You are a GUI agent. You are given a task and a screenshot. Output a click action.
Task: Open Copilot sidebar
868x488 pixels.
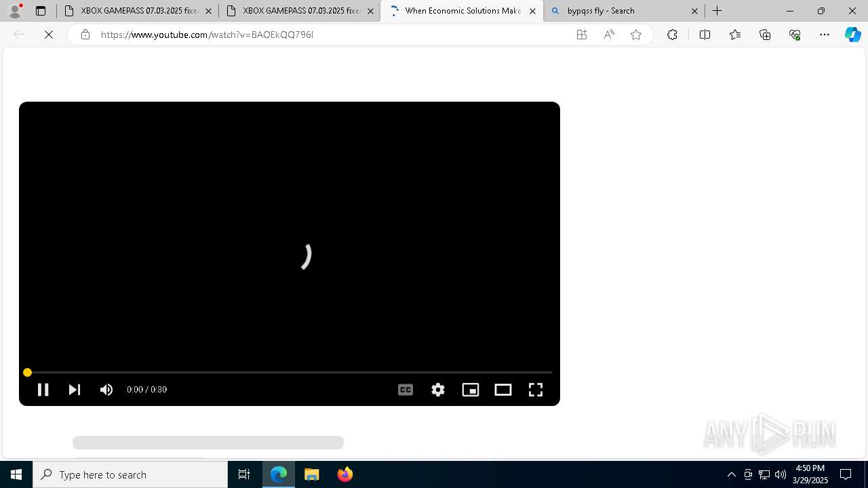(x=852, y=35)
